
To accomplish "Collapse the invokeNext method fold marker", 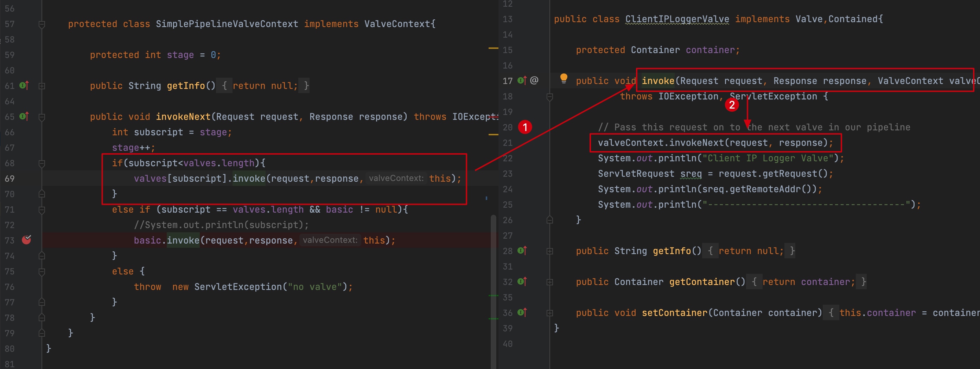I will (x=42, y=117).
